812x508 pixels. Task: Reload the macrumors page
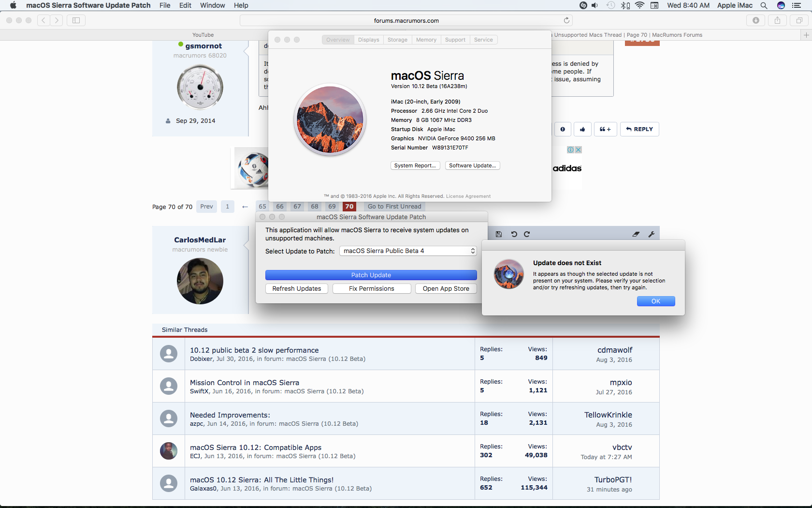(566, 20)
